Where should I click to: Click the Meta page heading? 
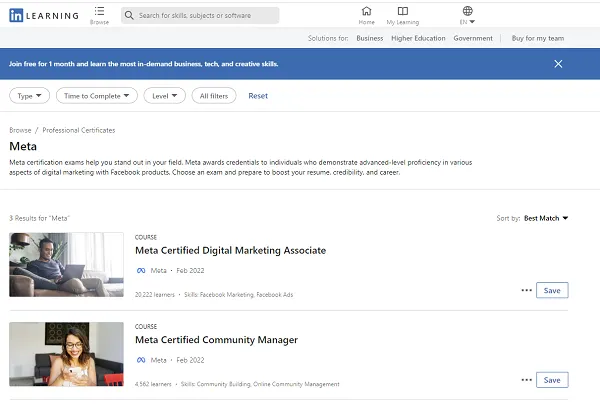pyautogui.click(x=23, y=146)
